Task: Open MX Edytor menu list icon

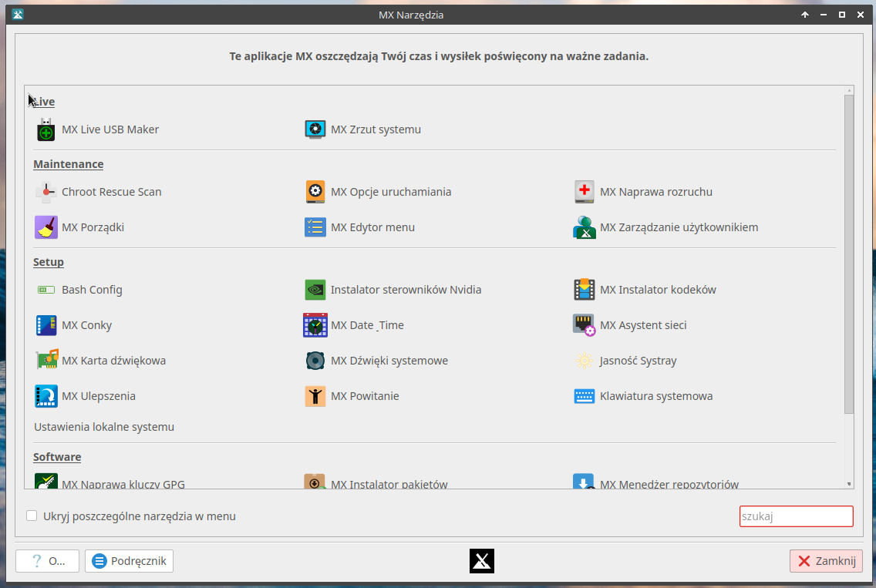Action: click(315, 227)
